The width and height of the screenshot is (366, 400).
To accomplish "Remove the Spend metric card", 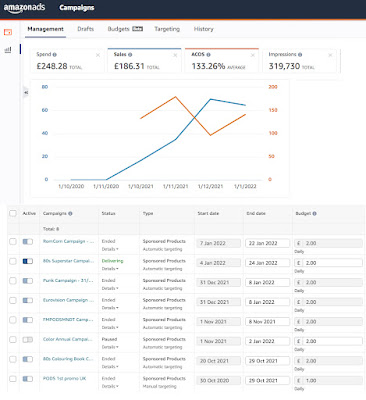I will coord(98,55).
